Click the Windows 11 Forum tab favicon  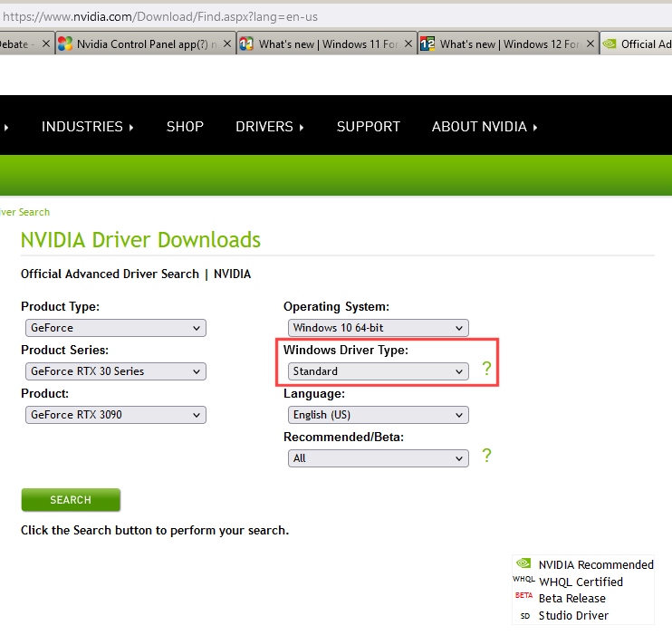click(x=246, y=43)
